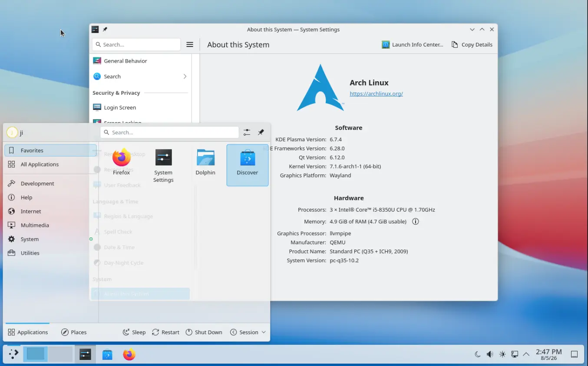Toggle the pin on settings window
This screenshot has height=366, width=588.
pos(105,30)
